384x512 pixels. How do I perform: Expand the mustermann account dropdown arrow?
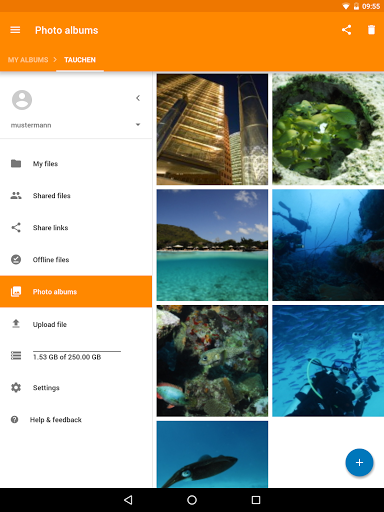tap(138, 125)
